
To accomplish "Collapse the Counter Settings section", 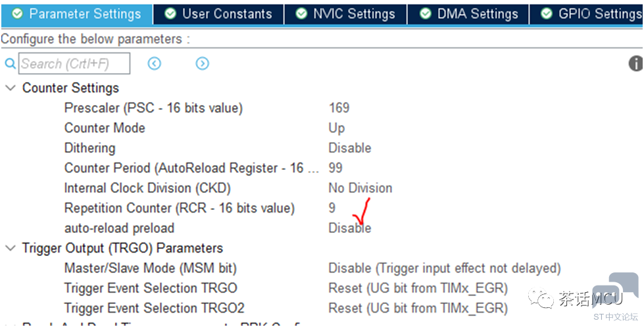I will (x=11, y=88).
